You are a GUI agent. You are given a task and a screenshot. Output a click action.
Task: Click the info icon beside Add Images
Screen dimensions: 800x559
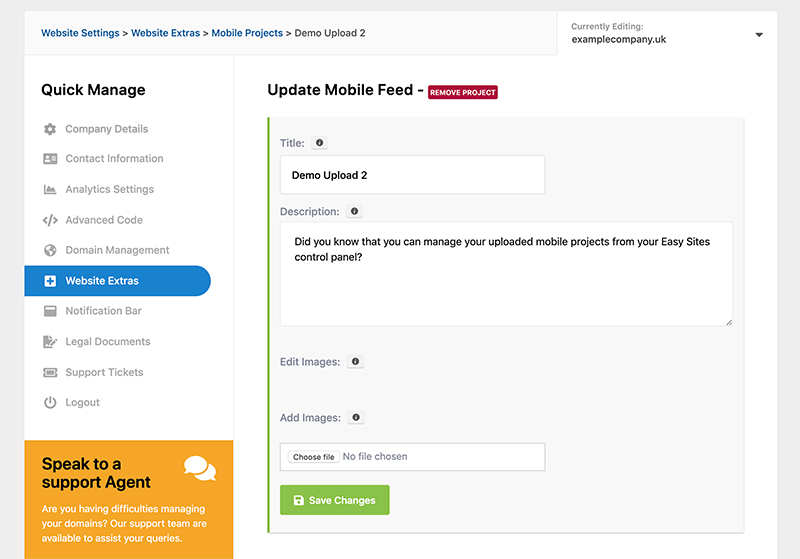tap(356, 418)
